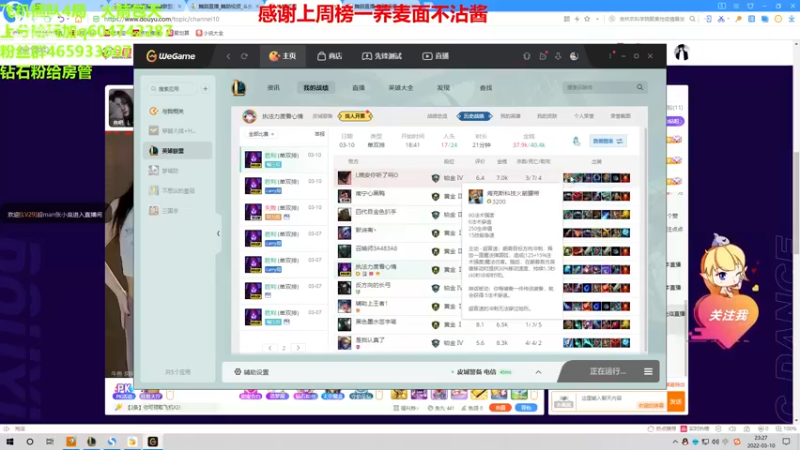The width and height of the screenshot is (800, 450).
Task: Click player 四代目金色扒手
Action: (x=376, y=212)
